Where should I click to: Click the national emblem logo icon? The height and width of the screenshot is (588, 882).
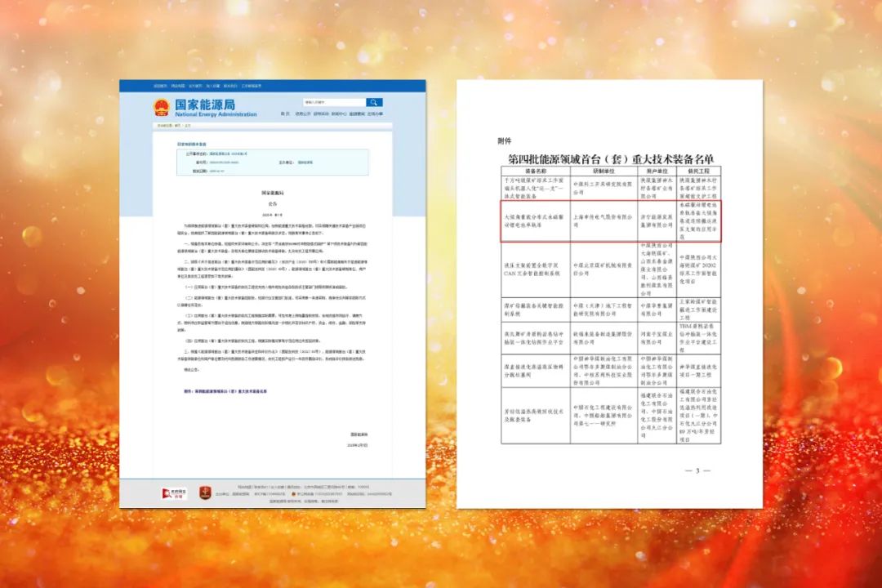[162, 107]
